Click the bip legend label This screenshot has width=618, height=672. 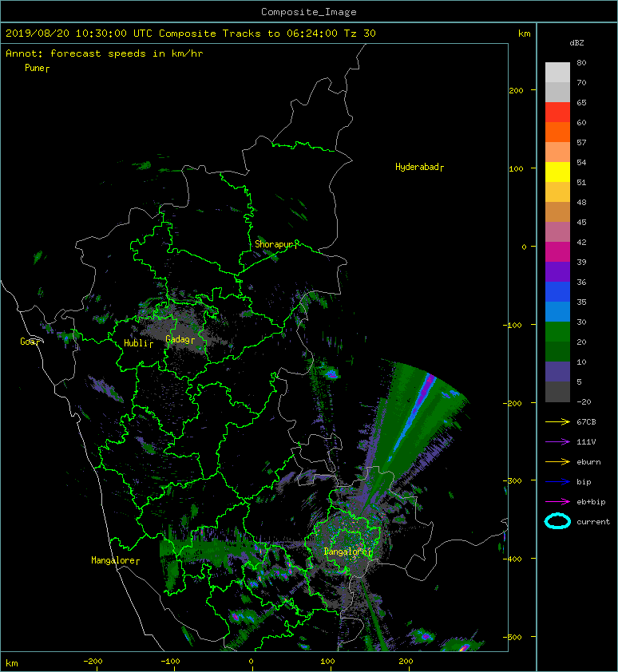click(584, 482)
